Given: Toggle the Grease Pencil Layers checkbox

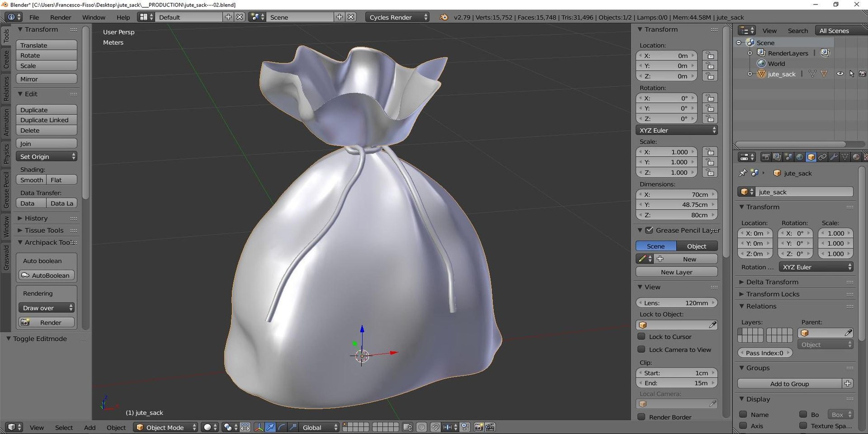Looking at the screenshot, I should pyautogui.click(x=649, y=230).
